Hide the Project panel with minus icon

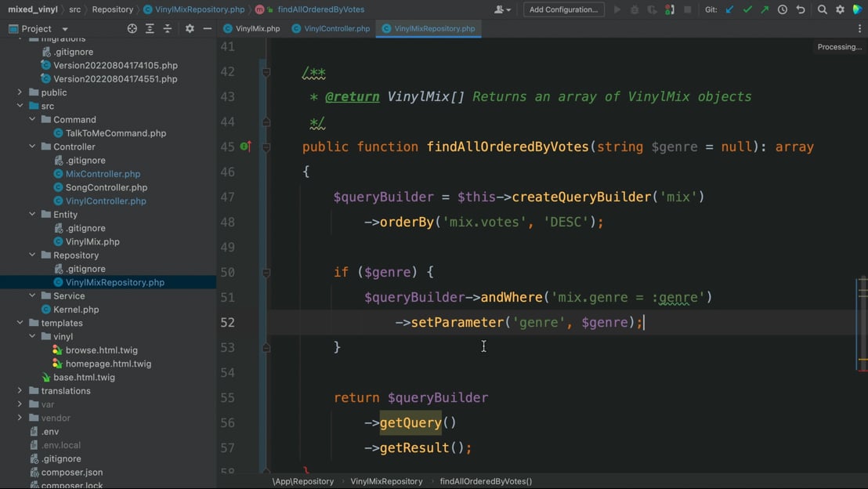click(x=207, y=29)
